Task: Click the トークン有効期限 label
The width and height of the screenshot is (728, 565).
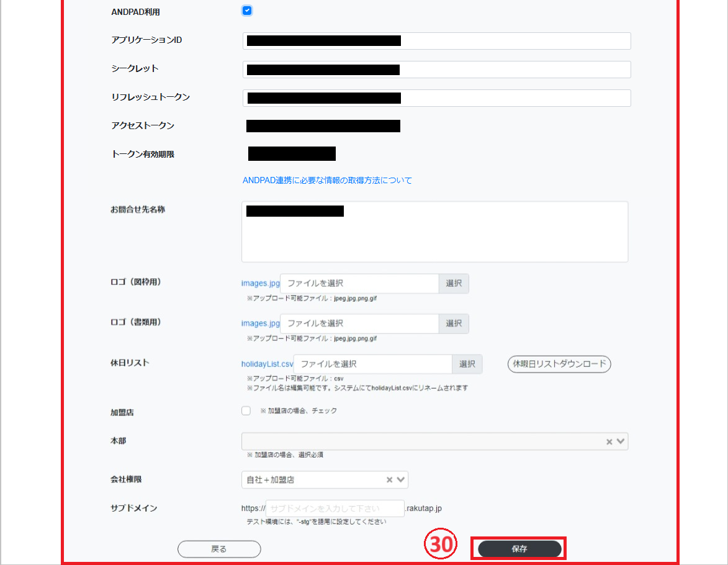Action: (143, 154)
